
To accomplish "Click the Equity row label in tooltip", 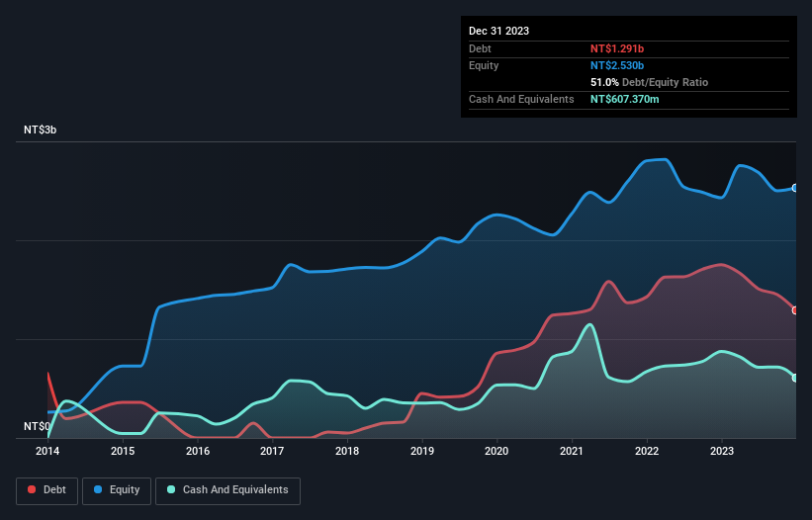I will click(x=484, y=65).
